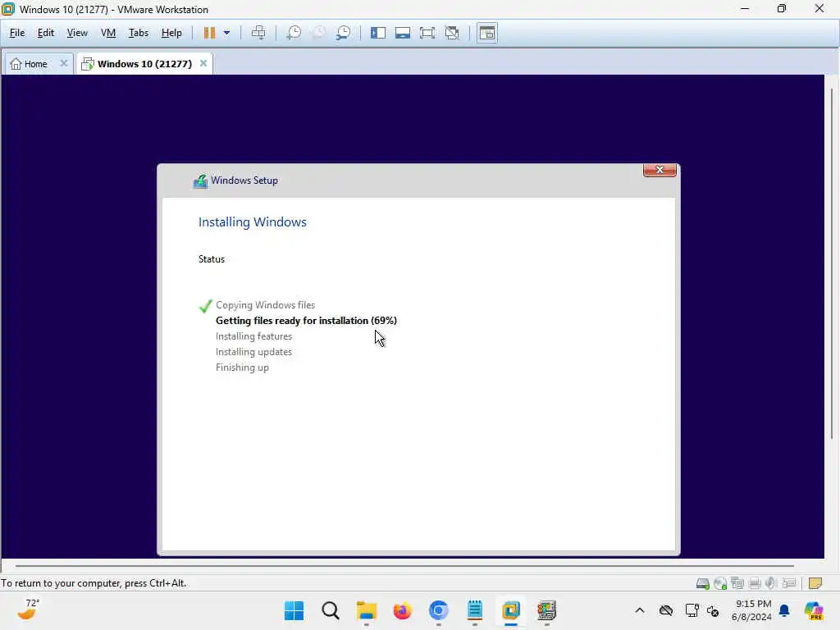This screenshot has height=630, width=840.
Task: Open the power options dropdown arrow
Action: click(226, 33)
